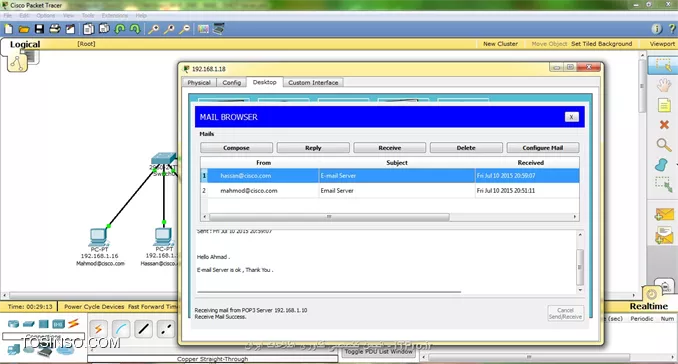Screen dimensions: 678x364
Task: Switch to the Desktop tab
Action: point(265,82)
